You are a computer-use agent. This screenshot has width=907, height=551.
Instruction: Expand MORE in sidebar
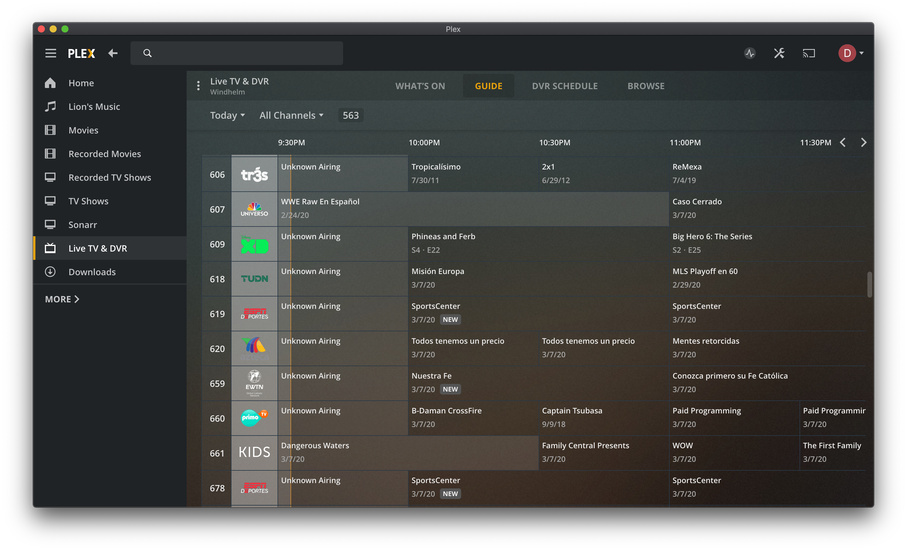(x=62, y=299)
